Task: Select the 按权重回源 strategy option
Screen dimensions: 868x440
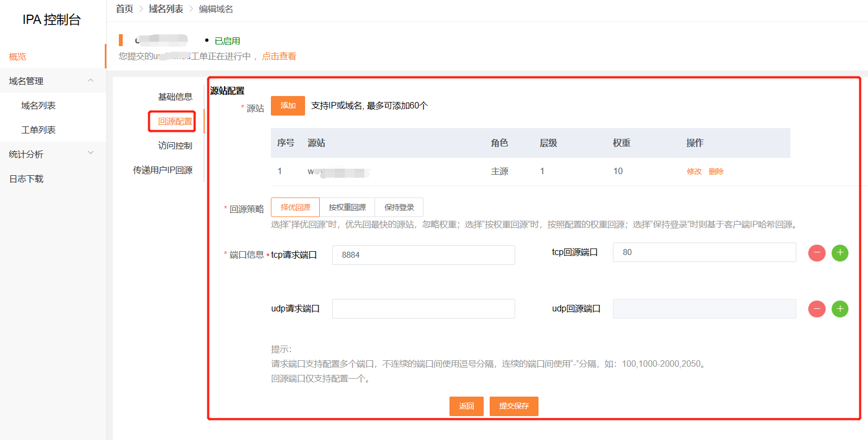Action: (x=347, y=207)
